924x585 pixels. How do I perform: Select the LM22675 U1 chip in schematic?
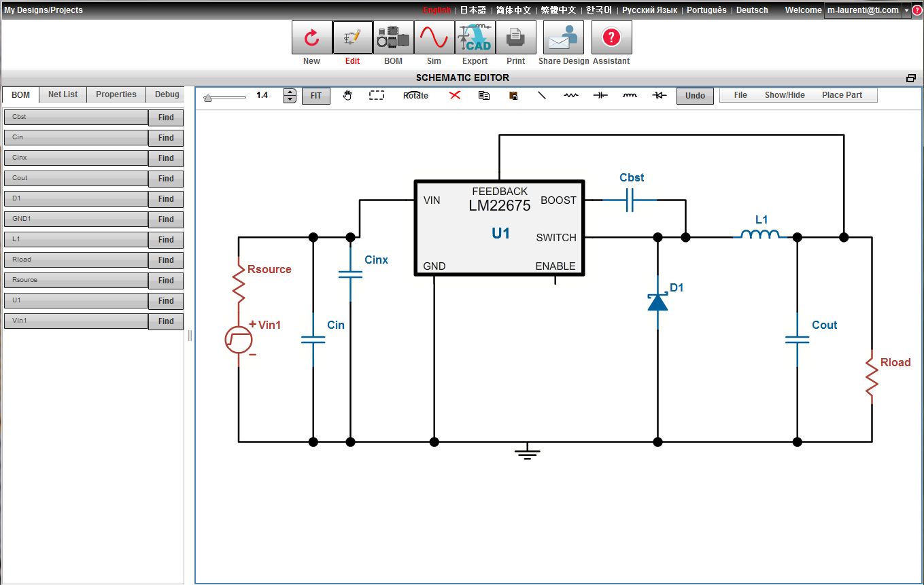click(500, 228)
